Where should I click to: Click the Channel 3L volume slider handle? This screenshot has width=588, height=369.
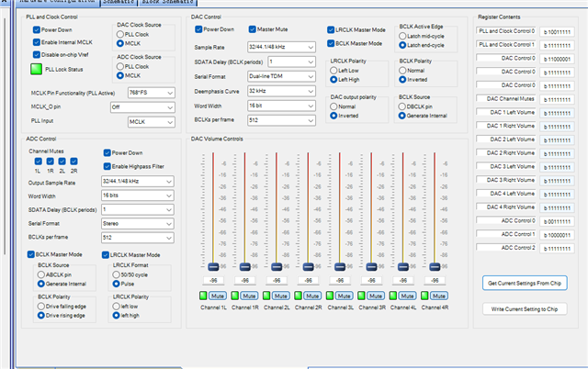(340, 267)
